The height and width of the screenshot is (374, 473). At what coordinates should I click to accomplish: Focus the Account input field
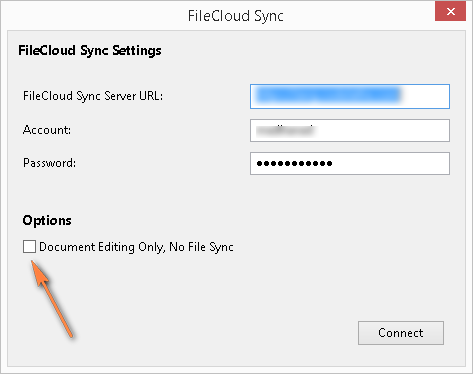(350, 130)
